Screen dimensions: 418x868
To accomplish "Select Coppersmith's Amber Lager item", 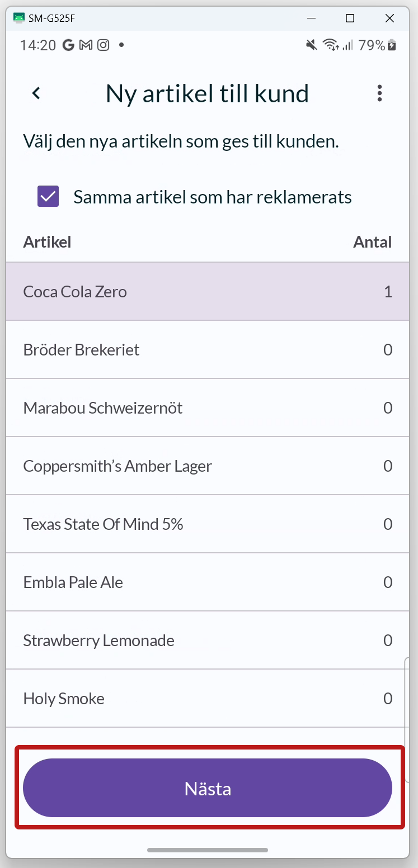I will (208, 466).
